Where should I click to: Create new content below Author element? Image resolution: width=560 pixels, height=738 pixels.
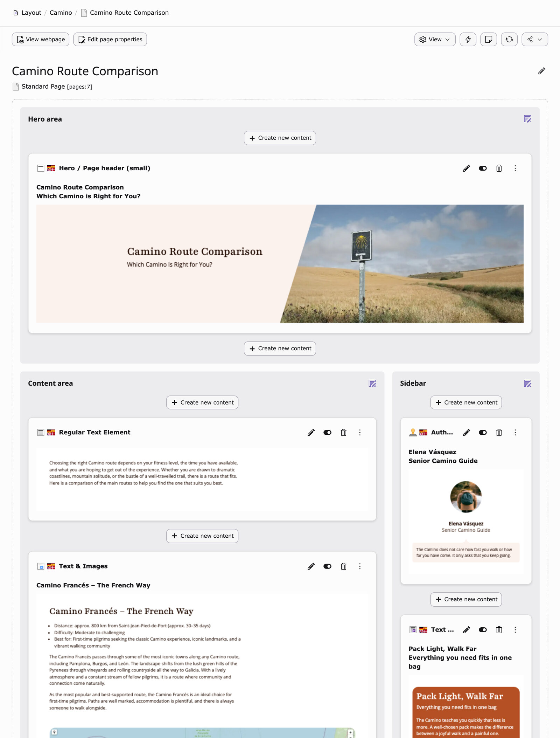[x=466, y=599]
